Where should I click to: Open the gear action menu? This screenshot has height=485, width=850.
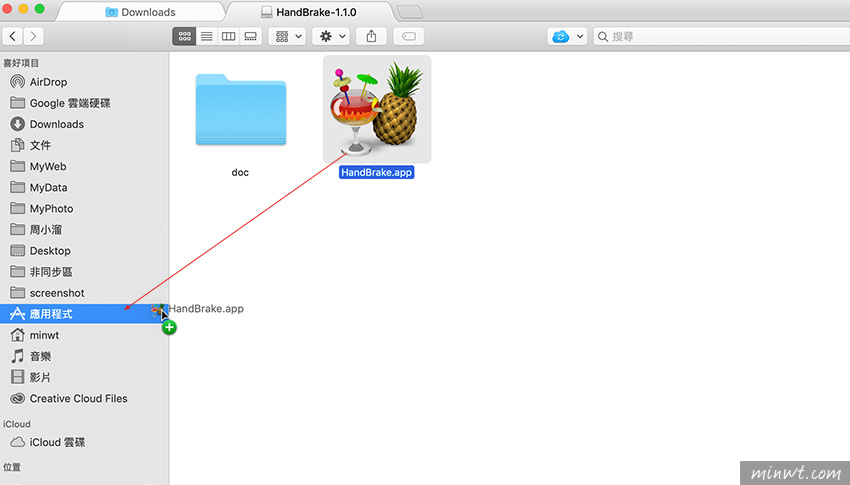331,36
